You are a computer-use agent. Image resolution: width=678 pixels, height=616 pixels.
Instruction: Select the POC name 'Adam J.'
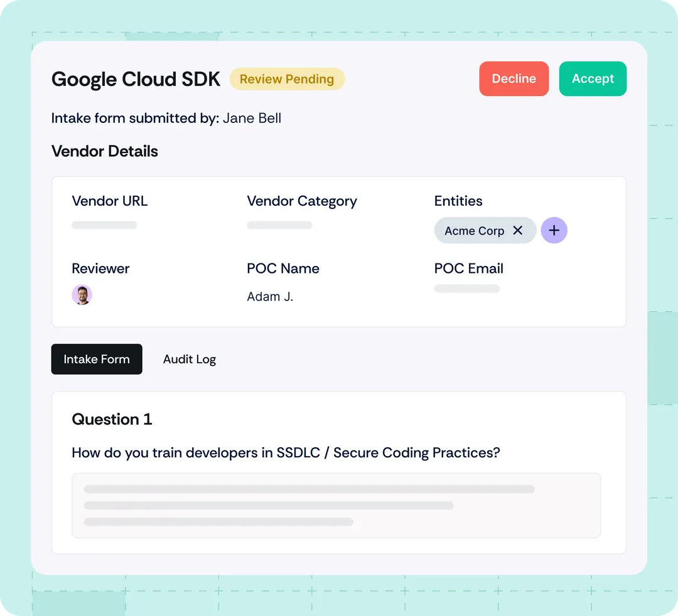pos(270,297)
